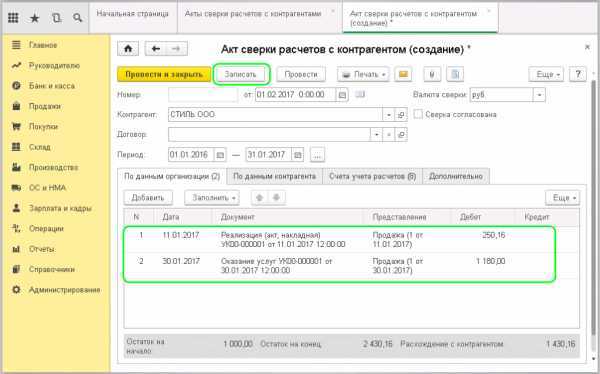Open the Администрирование section
Viewport: 600px width, 374px height.
click(64, 290)
